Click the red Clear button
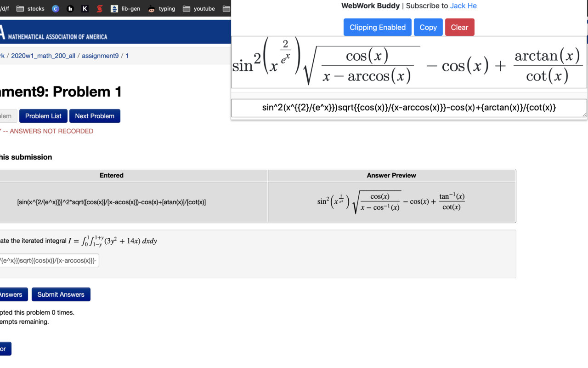The image size is (588, 368). [459, 27]
